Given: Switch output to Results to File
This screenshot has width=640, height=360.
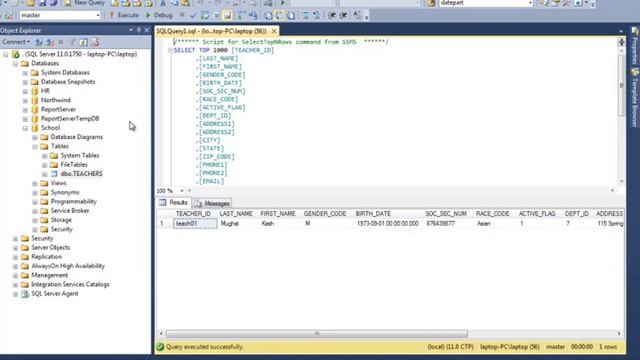Looking at the screenshot, I should point(291,15).
